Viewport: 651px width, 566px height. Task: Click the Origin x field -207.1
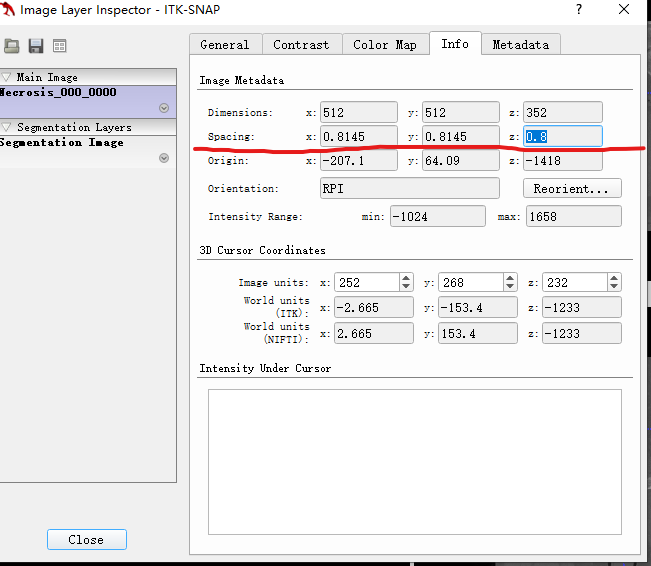pyautogui.click(x=359, y=160)
